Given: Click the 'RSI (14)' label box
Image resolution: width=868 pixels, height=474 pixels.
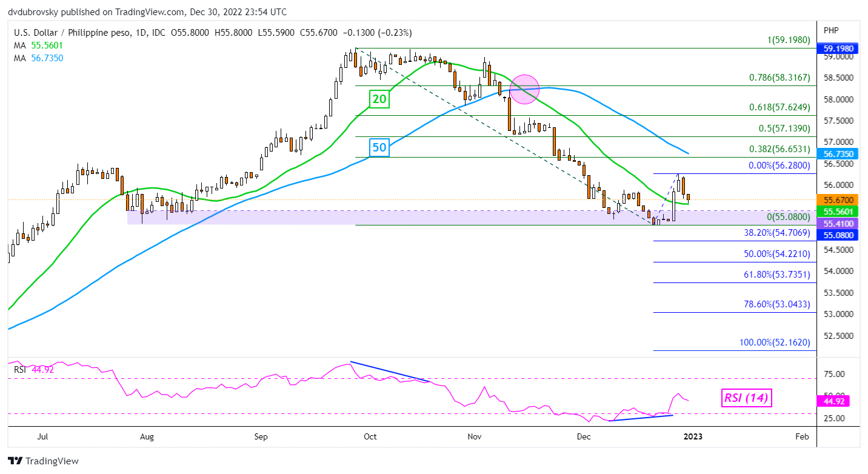Looking at the screenshot, I should [747, 398].
